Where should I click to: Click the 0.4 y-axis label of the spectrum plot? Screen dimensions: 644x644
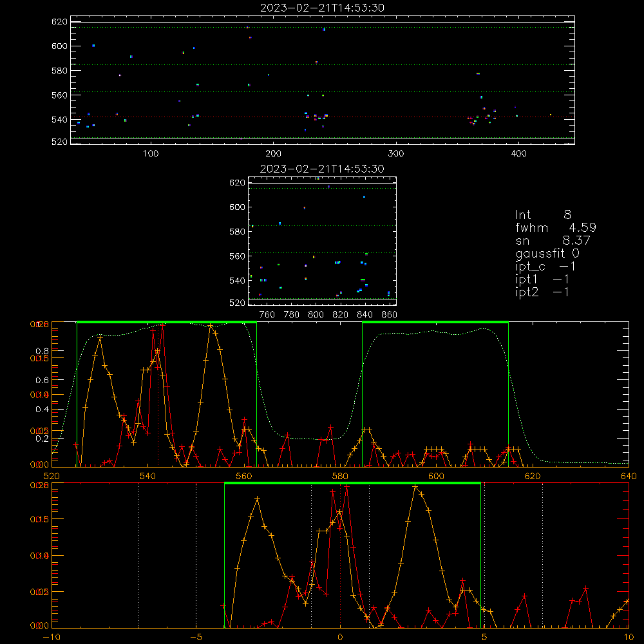(43, 410)
